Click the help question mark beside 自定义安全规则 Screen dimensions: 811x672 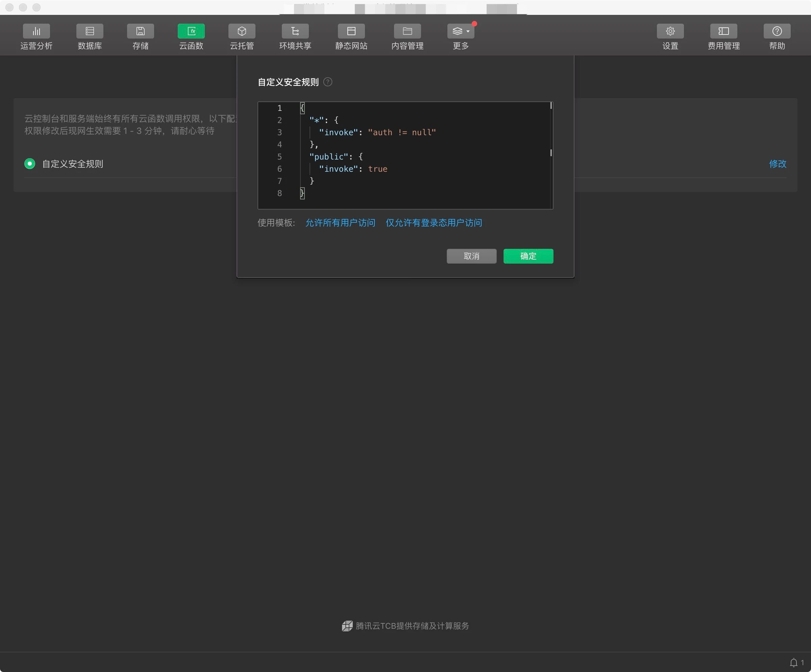click(x=327, y=82)
